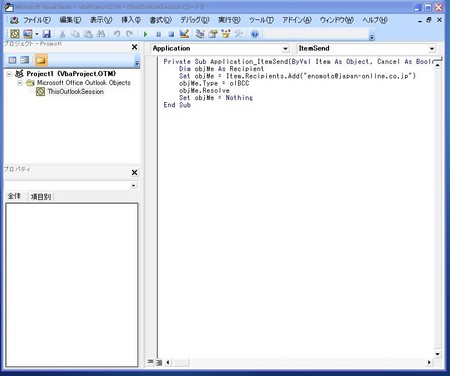The width and height of the screenshot is (450, 376).
Task: Select Microsoft Office Outlook Objects folder
Action: click(84, 83)
